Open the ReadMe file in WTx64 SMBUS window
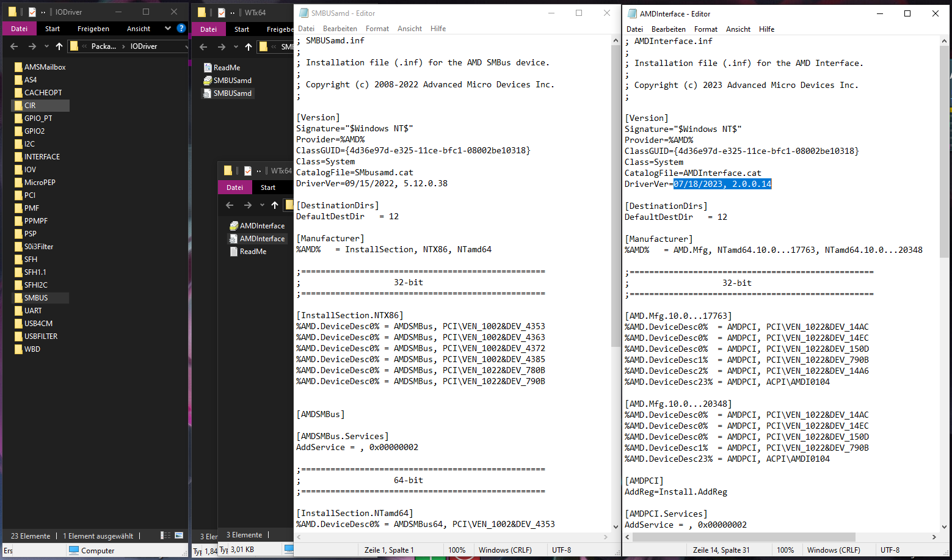This screenshot has width=952, height=560. click(222, 68)
